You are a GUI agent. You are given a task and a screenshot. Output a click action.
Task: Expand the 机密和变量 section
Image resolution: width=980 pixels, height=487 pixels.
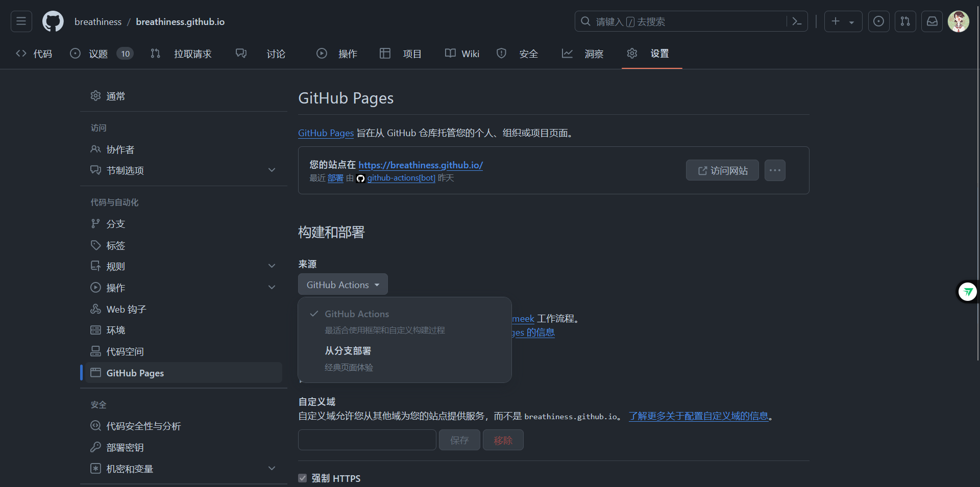tap(130, 469)
